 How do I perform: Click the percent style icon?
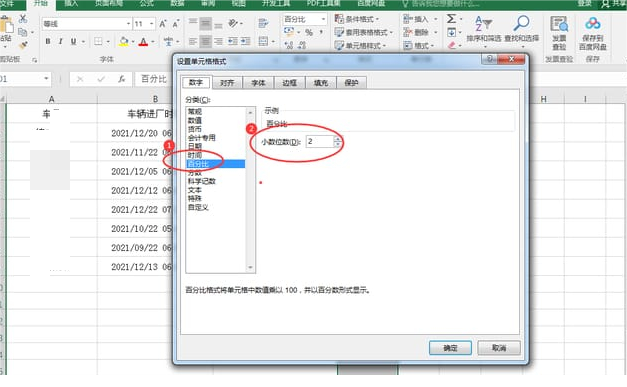click(309, 32)
